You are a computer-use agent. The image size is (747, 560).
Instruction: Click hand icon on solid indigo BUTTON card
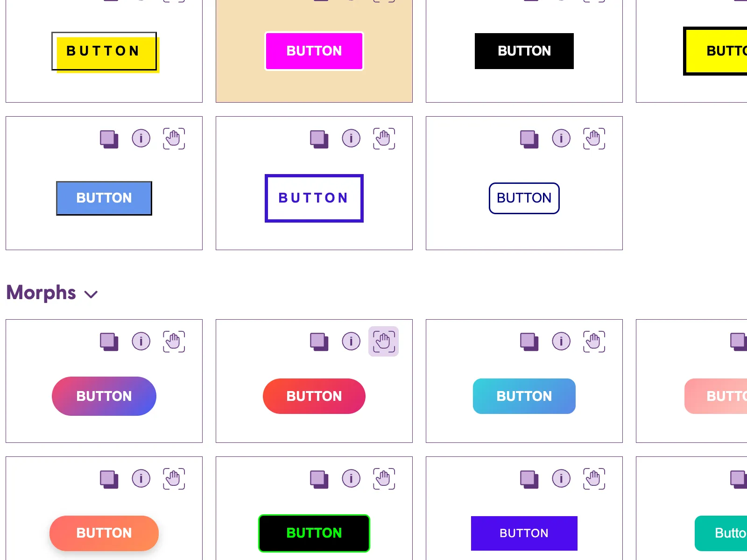pos(594,479)
